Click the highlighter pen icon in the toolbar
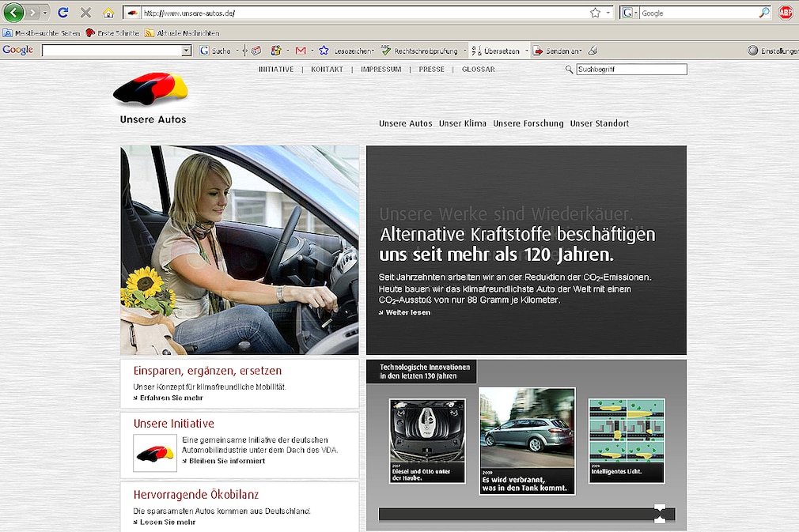Screen dimensions: 799x532 pyautogui.click(x=593, y=51)
